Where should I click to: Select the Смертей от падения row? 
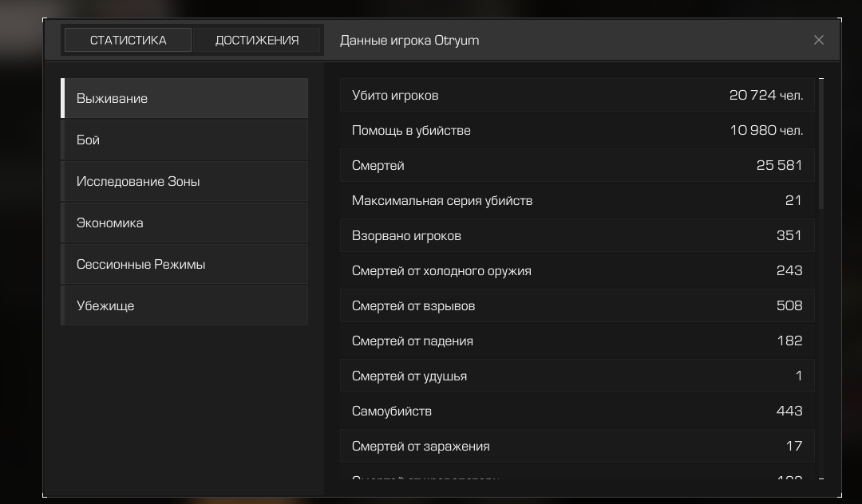577,341
